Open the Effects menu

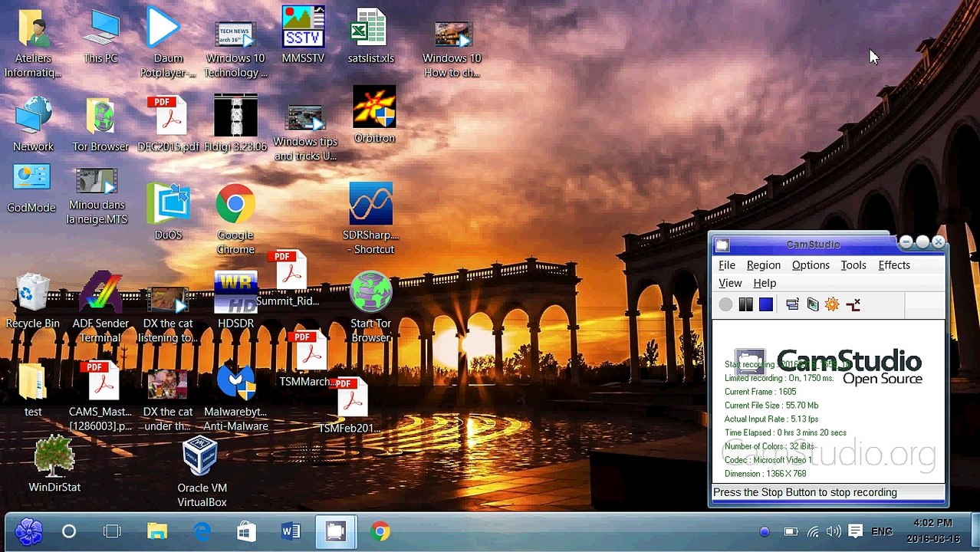point(894,265)
